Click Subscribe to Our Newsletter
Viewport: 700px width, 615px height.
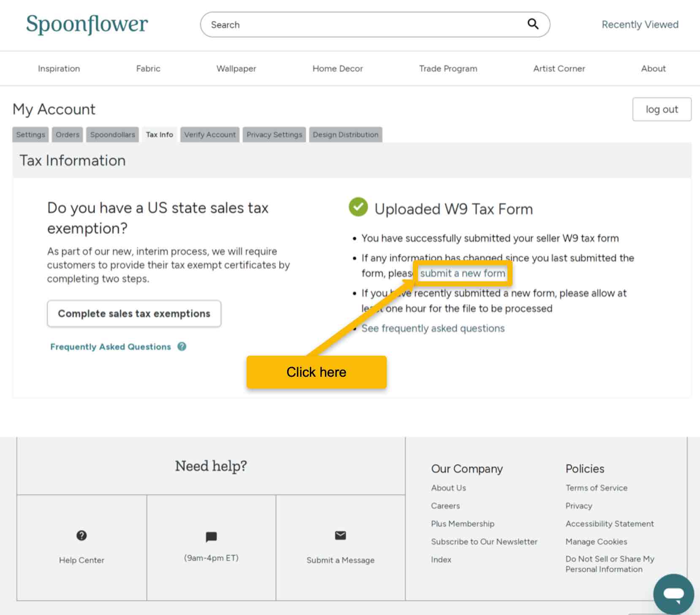484,542
